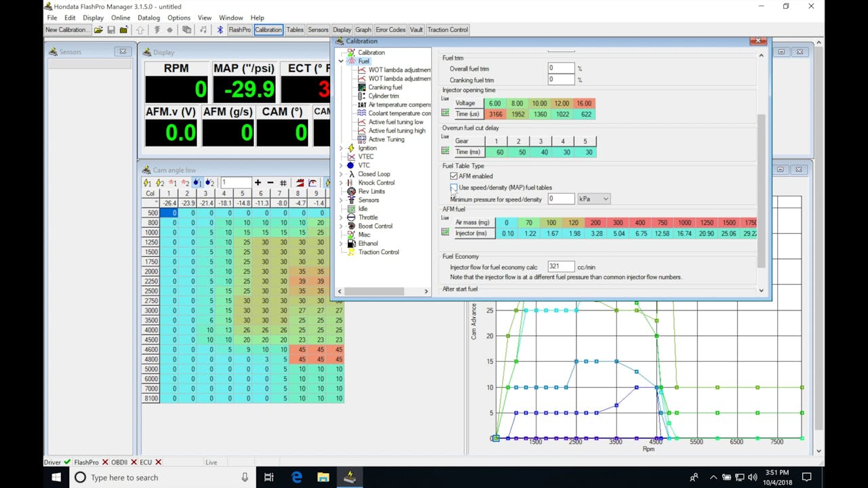The height and width of the screenshot is (488, 868).
Task: Click the injector flow cc/min input field
Action: click(560, 266)
